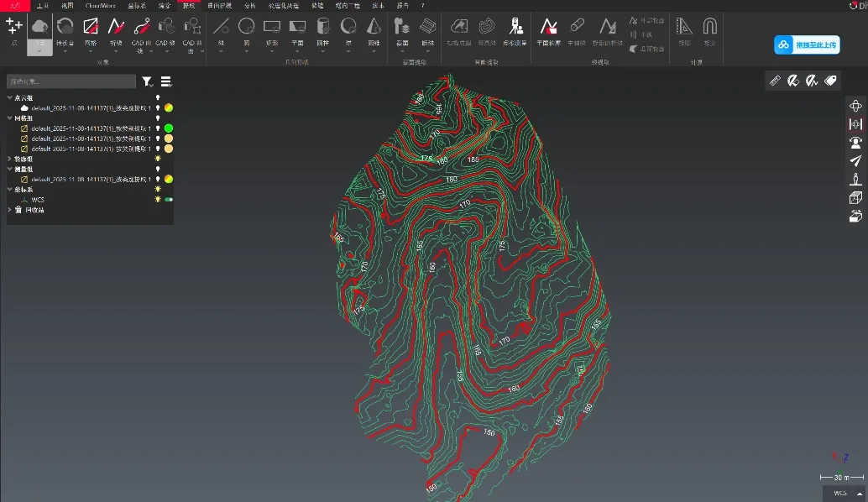
Task: Expand the recycle bin tree node
Action: coord(9,210)
